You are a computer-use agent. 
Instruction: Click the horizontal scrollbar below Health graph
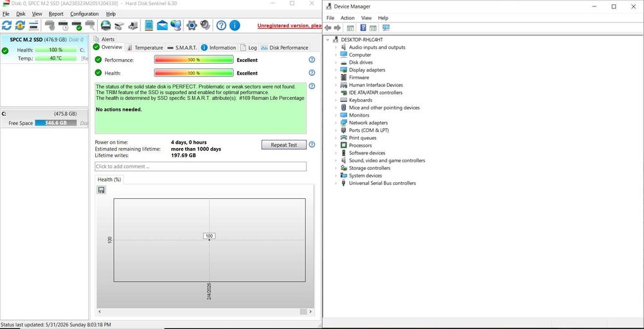point(205,312)
